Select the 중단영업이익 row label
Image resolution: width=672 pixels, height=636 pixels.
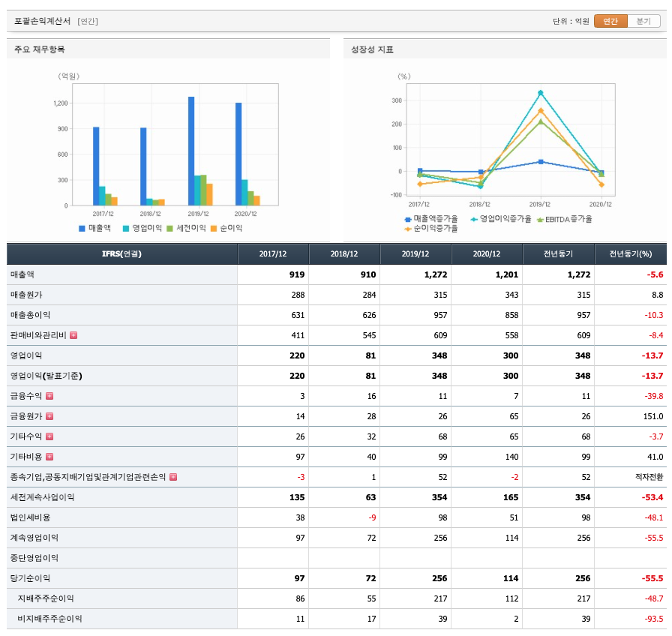pyautogui.click(x=34, y=558)
